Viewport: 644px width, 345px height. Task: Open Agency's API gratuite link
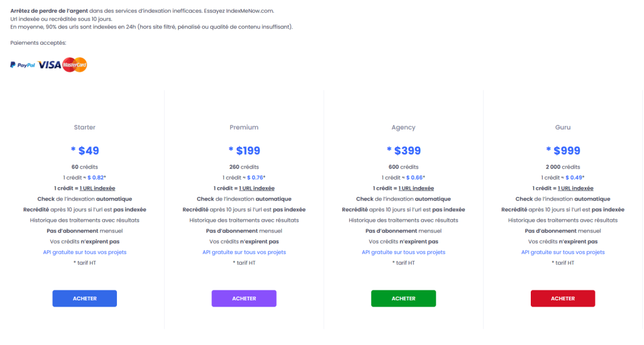403,252
